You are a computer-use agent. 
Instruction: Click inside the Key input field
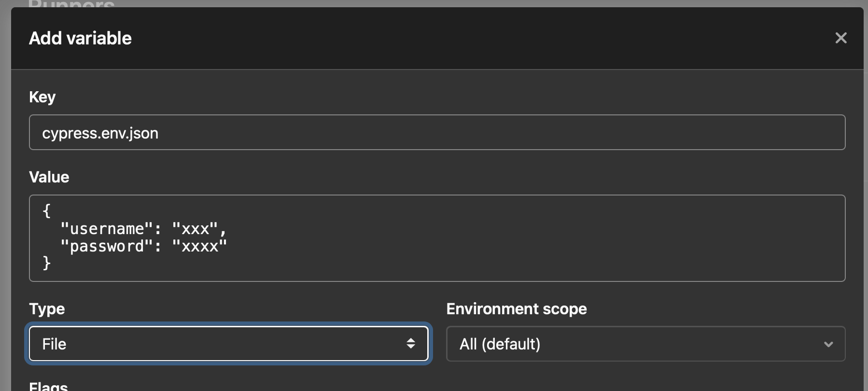[x=434, y=132]
